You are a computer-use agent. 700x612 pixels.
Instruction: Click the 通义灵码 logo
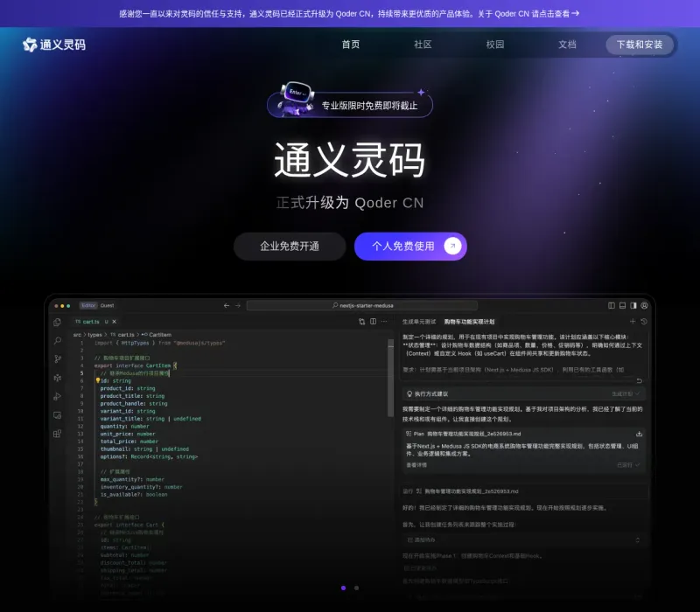[54, 45]
